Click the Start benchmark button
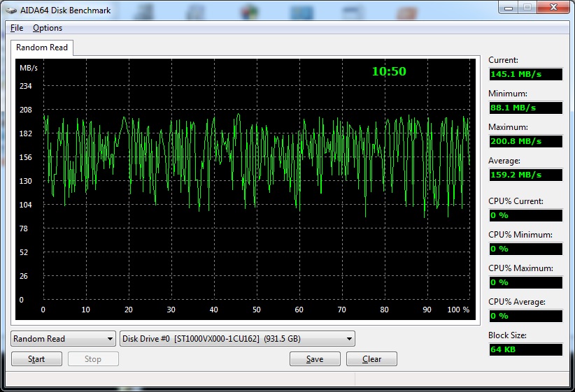Viewport: 575px width, 392px height. click(36, 359)
